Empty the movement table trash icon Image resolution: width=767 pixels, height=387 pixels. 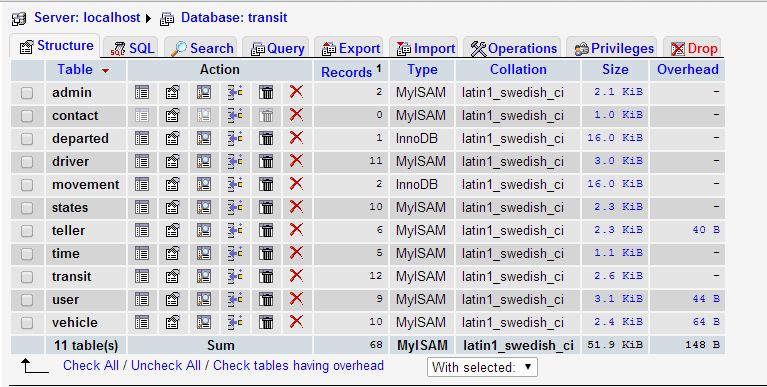[x=266, y=184]
